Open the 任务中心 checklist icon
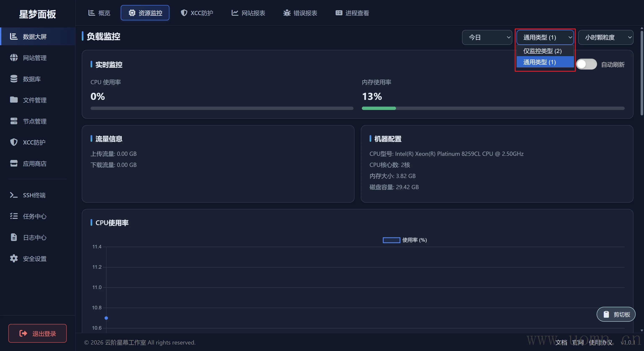The image size is (644, 351). point(14,216)
